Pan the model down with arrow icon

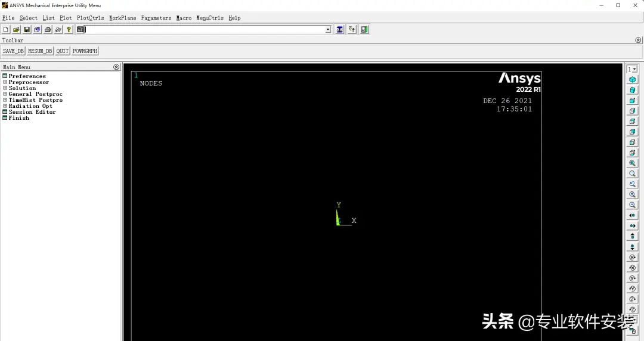point(633,247)
